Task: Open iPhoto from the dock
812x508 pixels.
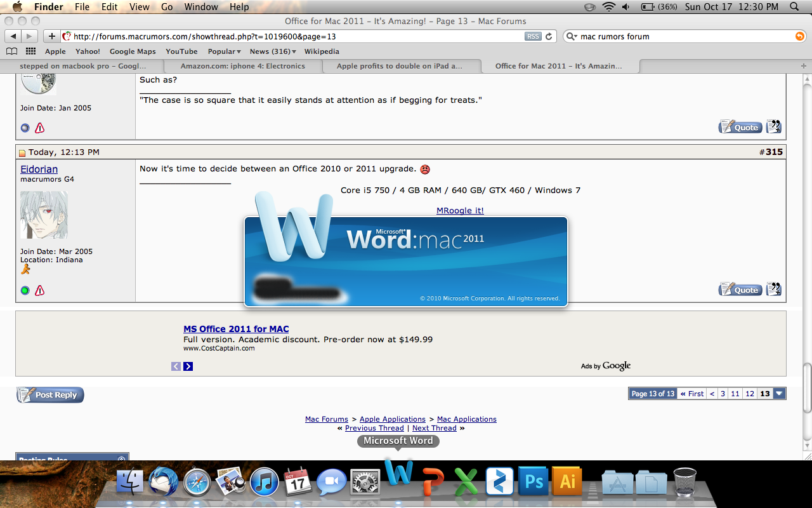Action: pyautogui.click(x=230, y=482)
